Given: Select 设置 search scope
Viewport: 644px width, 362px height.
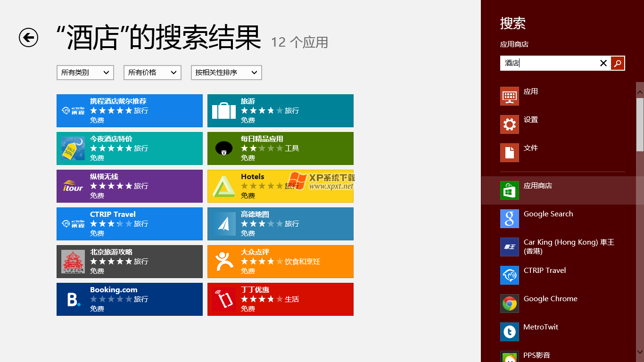Looking at the screenshot, I should [562, 124].
